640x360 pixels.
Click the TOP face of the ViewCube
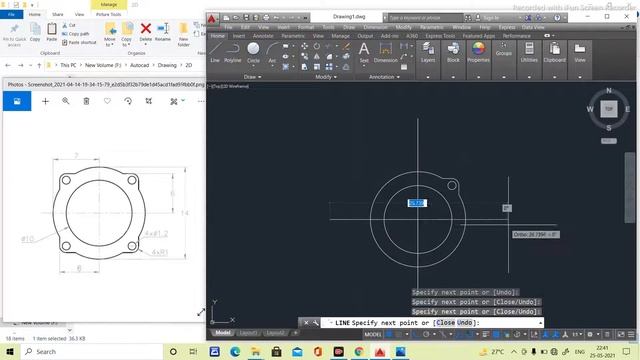(609, 109)
